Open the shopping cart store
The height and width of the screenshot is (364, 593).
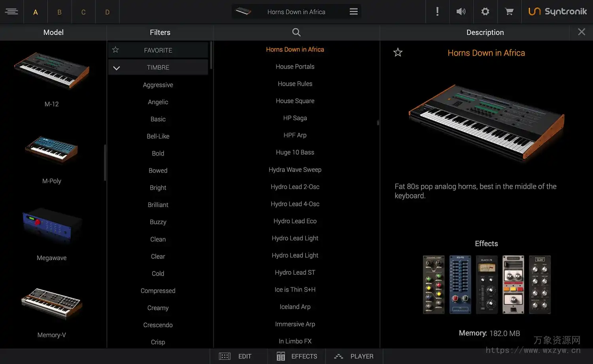tap(509, 11)
